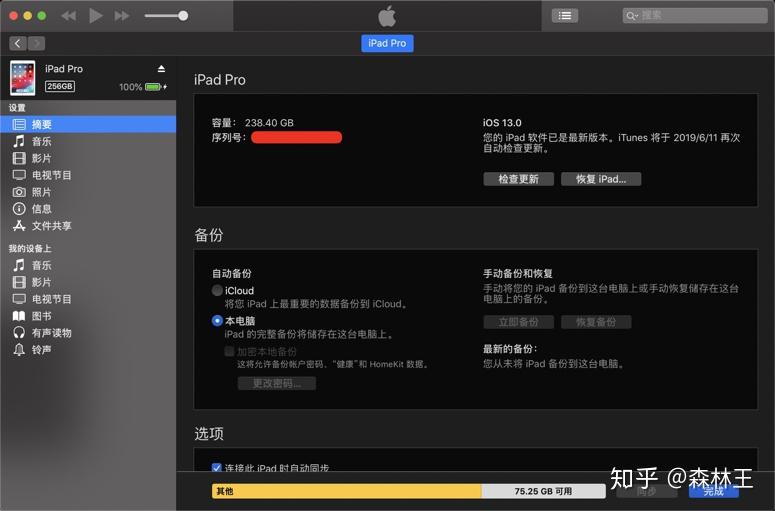The width and height of the screenshot is (775, 511).
Task: Open 电视节目 under 我的设备上
Action: click(x=88, y=299)
